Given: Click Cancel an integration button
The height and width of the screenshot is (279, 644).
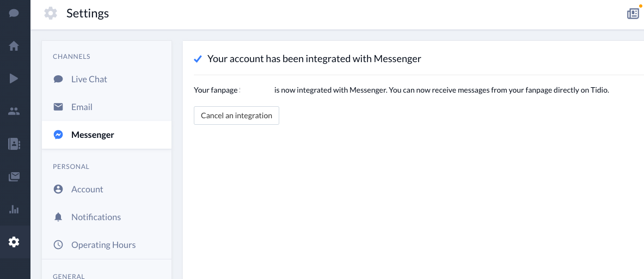Looking at the screenshot, I should tap(237, 116).
